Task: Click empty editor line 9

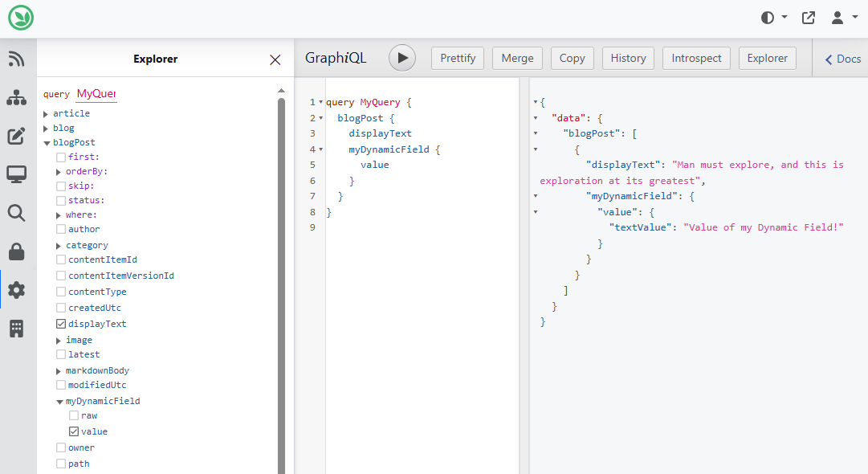Action: click(422, 227)
